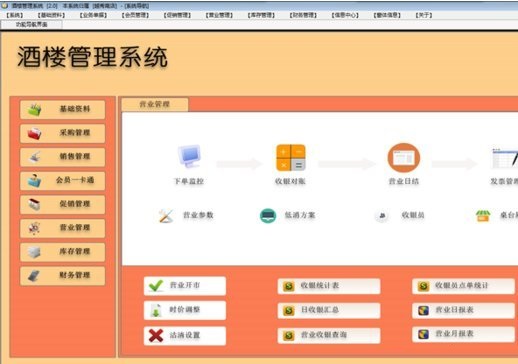The width and height of the screenshot is (518, 364).
Task: Open 营业日结 round orange icon
Action: click(x=404, y=158)
